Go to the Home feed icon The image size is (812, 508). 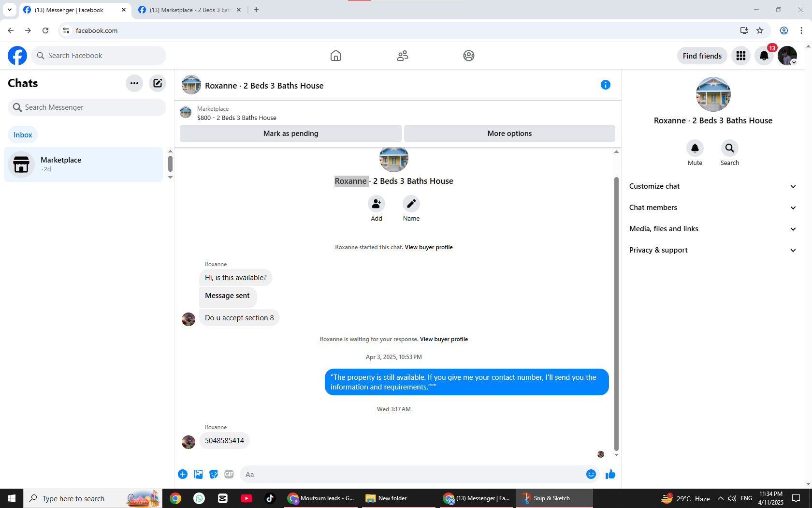336,56
